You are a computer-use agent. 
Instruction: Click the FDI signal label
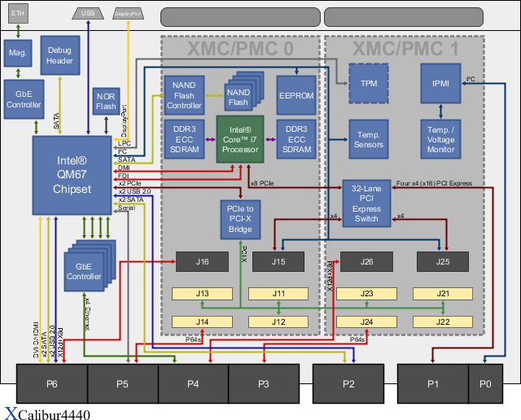[123, 176]
